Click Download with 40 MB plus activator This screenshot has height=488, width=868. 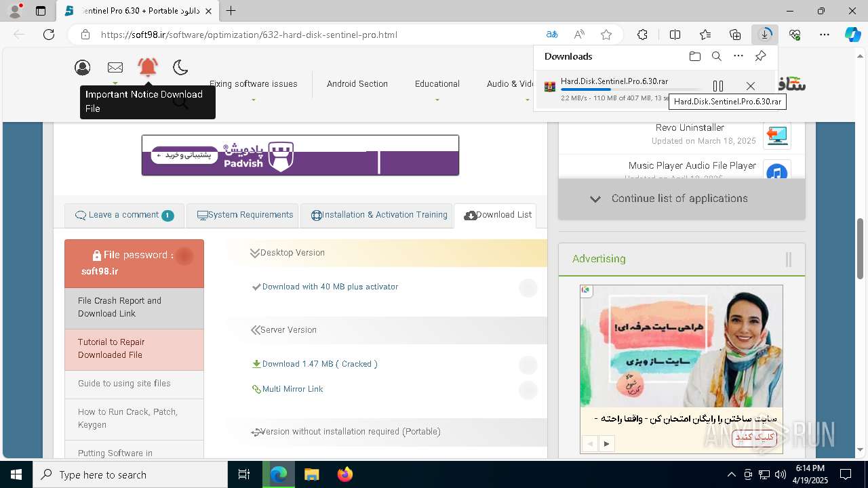point(330,287)
